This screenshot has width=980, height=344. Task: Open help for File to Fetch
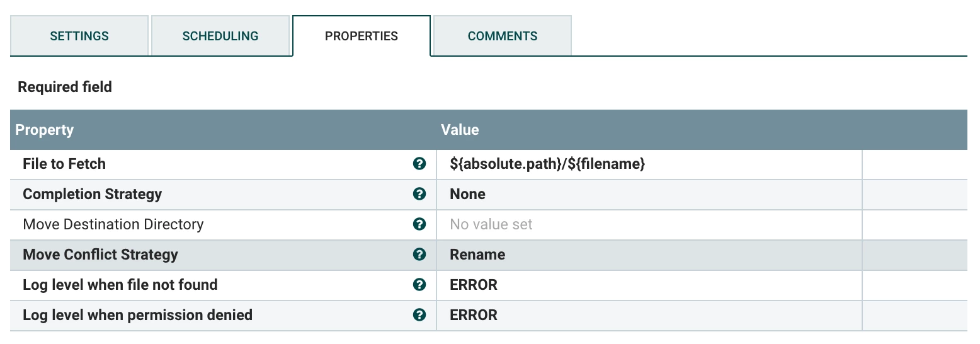pyautogui.click(x=419, y=164)
